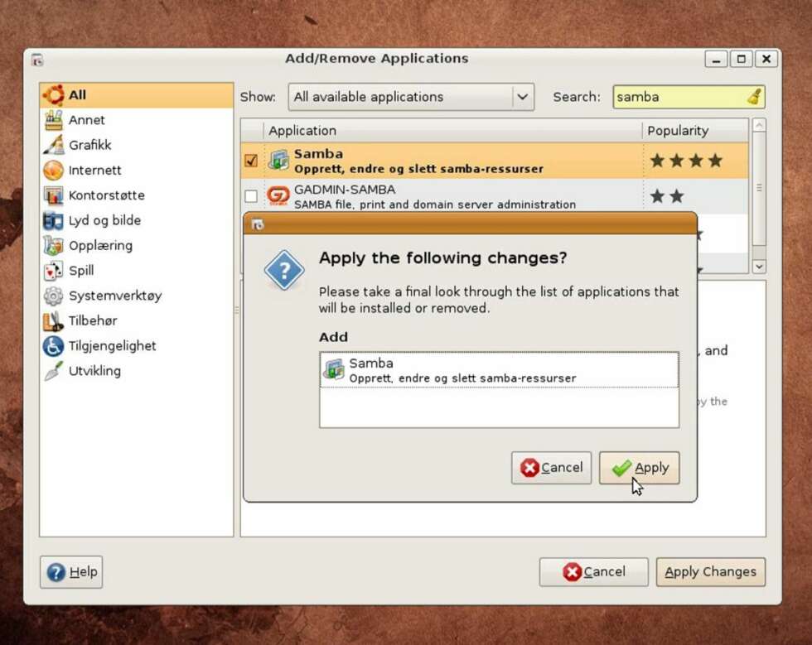
Task: Choose the Grafikk category icon
Action: pyautogui.click(x=53, y=145)
